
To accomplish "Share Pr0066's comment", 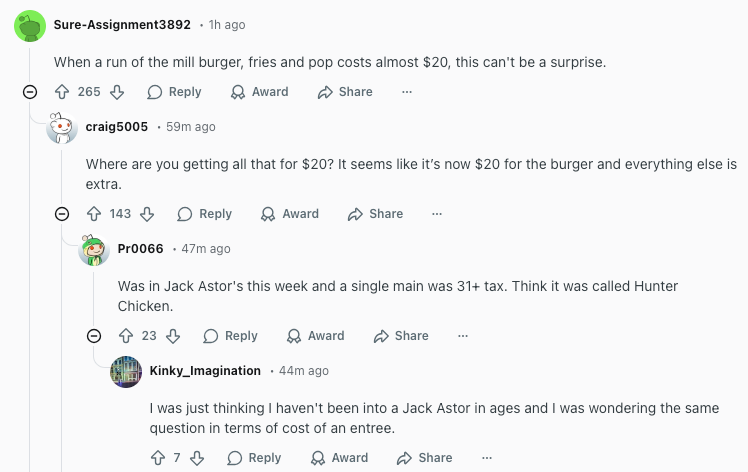I will pyautogui.click(x=401, y=336).
